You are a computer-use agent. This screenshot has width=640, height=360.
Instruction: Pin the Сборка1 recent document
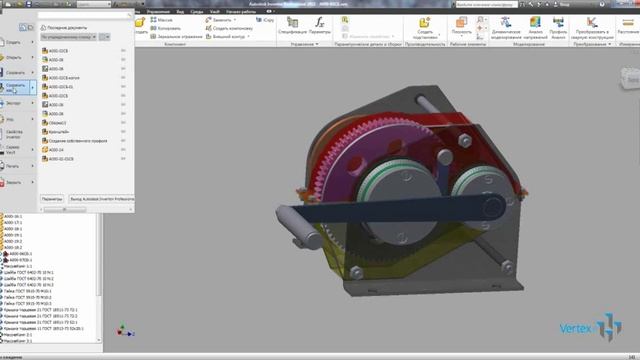[123, 122]
